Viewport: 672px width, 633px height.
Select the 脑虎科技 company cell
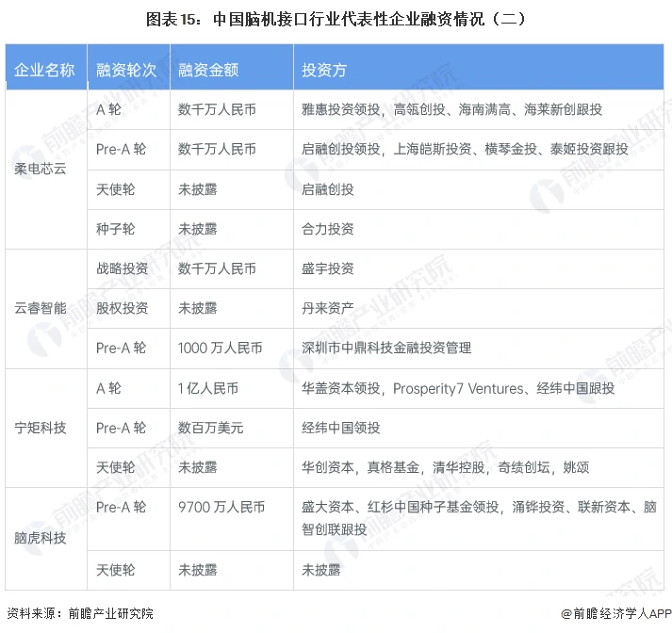(x=41, y=538)
